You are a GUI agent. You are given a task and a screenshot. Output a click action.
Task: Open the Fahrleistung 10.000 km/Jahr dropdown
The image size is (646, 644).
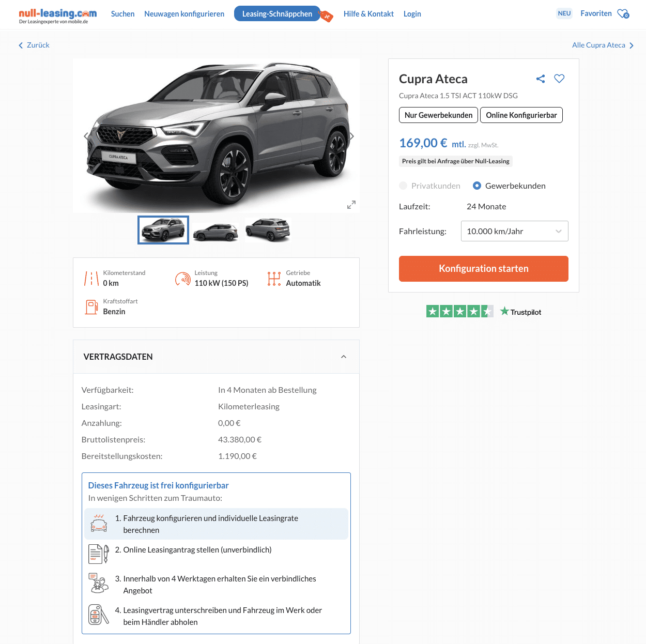click(514, 231)
